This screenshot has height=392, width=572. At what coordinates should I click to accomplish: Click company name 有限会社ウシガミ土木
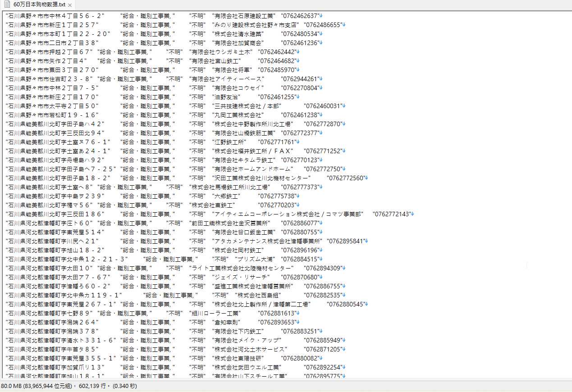[221, 52]
